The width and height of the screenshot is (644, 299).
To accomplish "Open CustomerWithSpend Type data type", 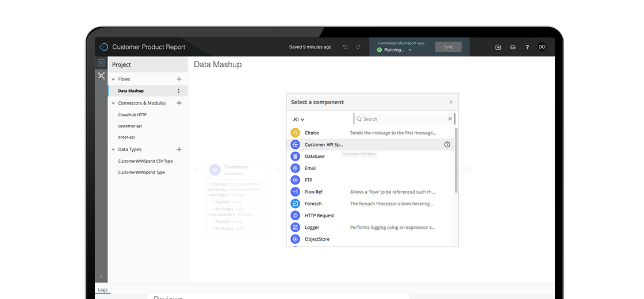I will tap(141, 172).
